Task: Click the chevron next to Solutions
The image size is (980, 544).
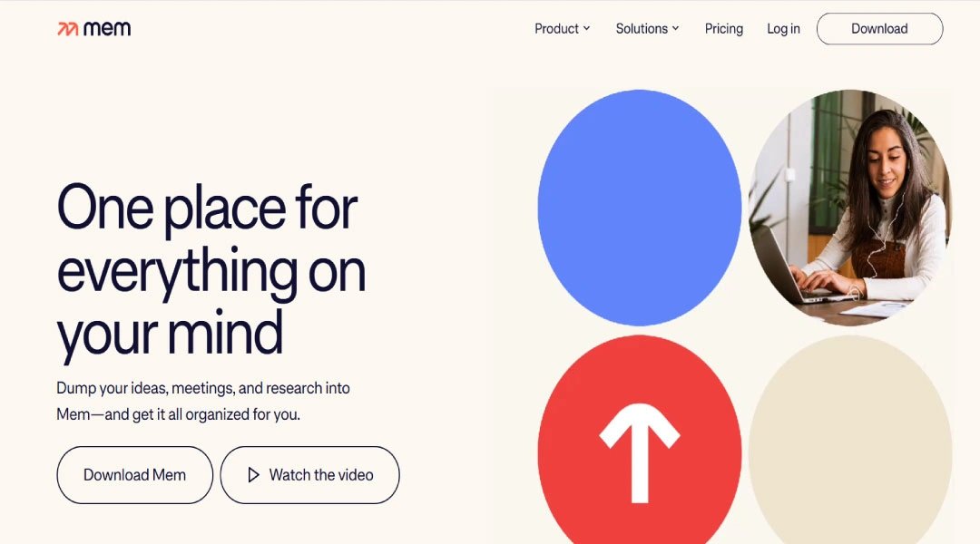Action: click(675, 29)
